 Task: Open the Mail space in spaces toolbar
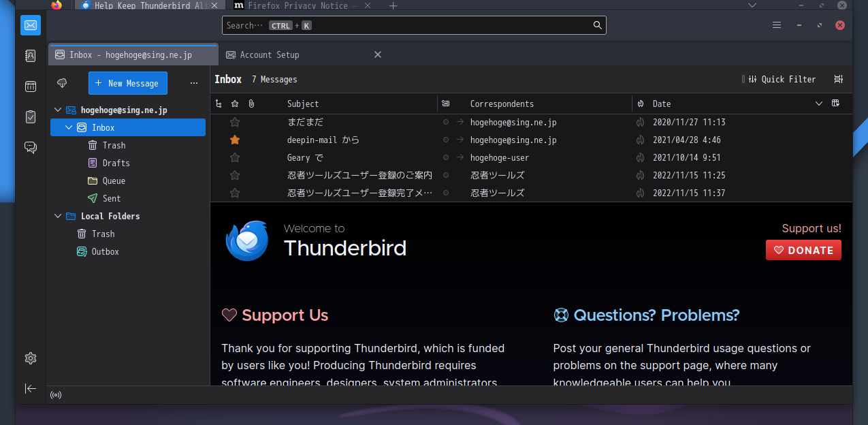pyautogui.click(x=31, y=25)
